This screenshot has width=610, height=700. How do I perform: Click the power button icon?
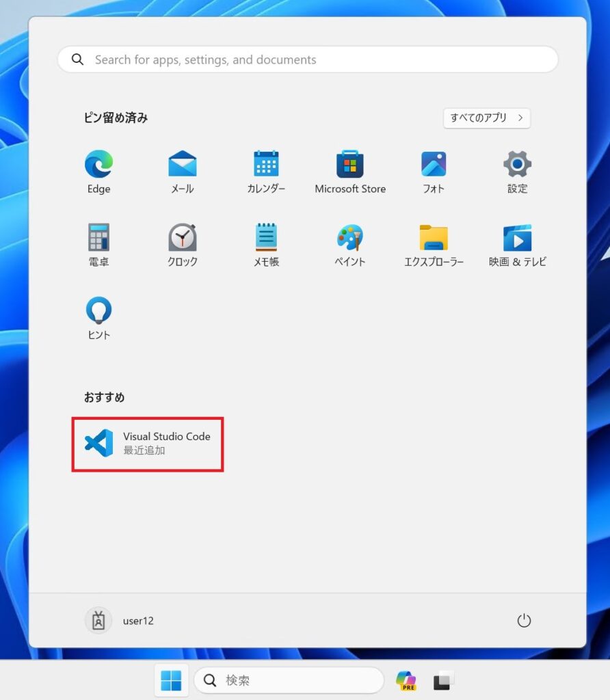tap(524, 621)
